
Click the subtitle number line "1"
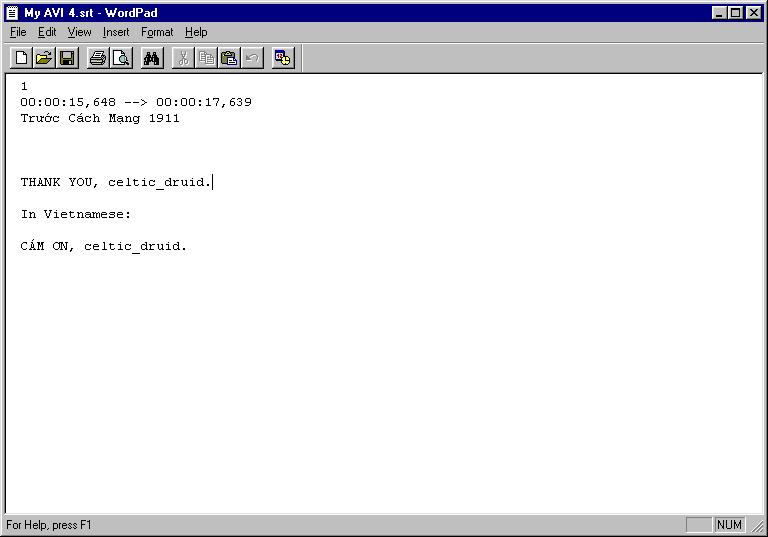(24, 86)
